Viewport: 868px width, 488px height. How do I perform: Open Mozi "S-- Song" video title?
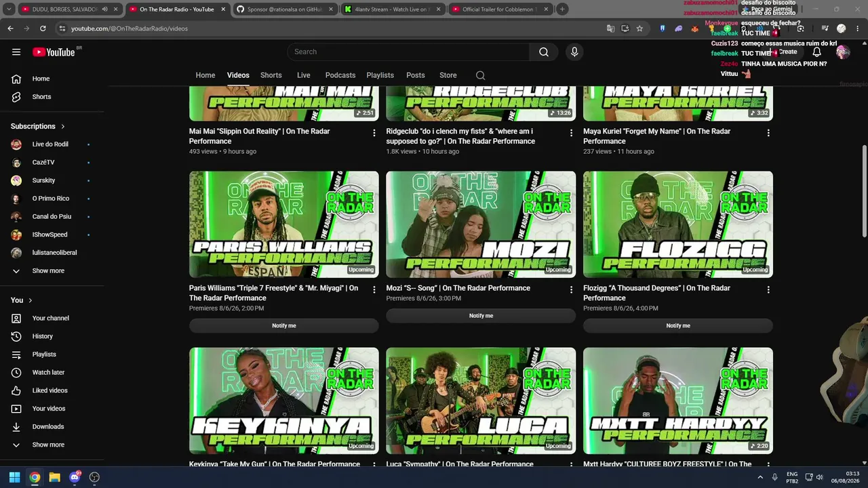458,288
